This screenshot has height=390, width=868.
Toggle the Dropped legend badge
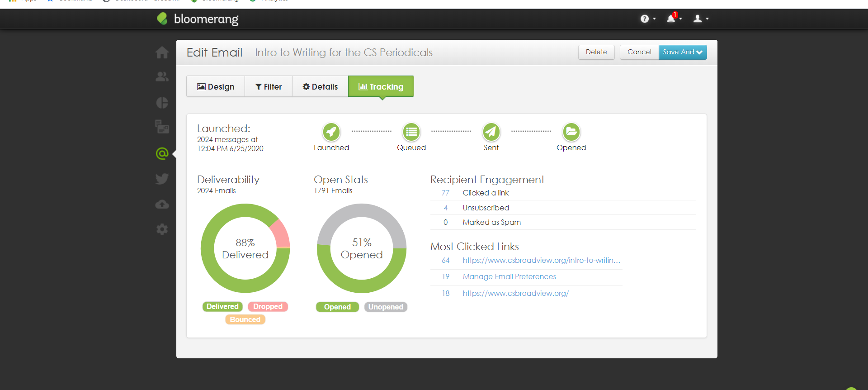(268, 306)
